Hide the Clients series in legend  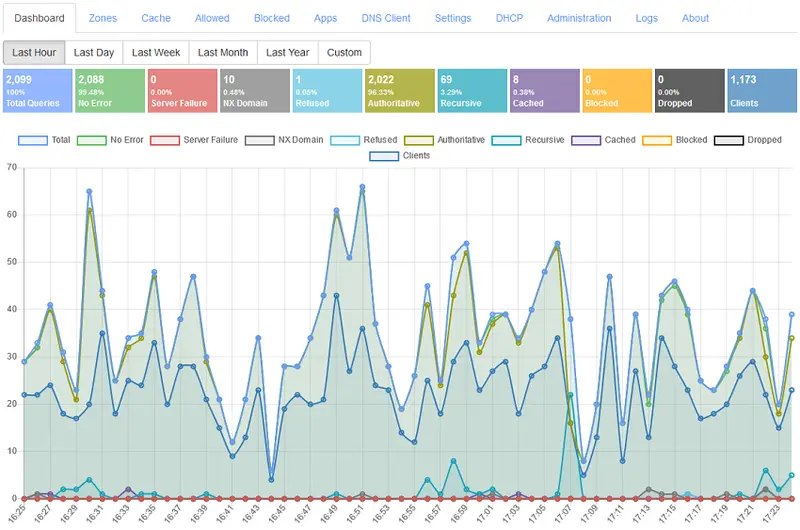coord(400,156)
